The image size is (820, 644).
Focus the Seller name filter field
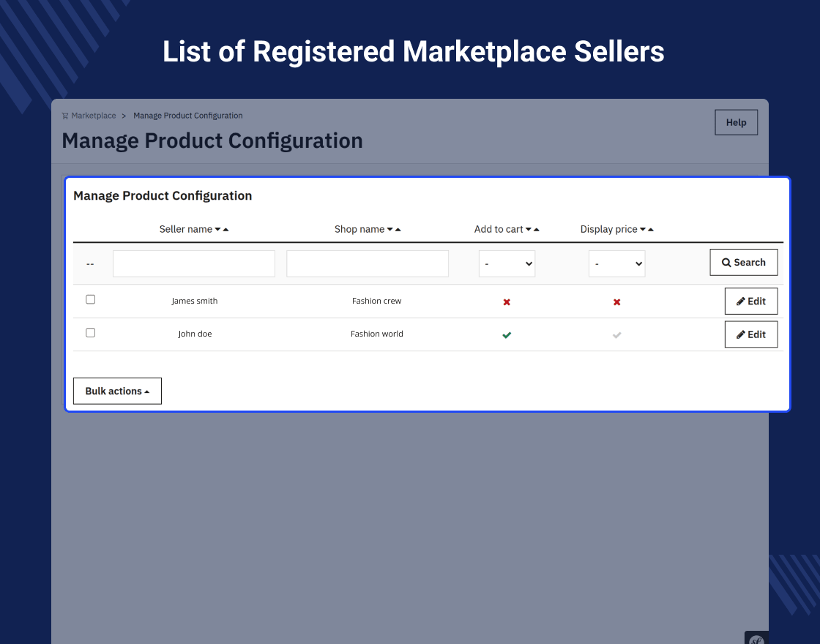(x=194, y=263)
